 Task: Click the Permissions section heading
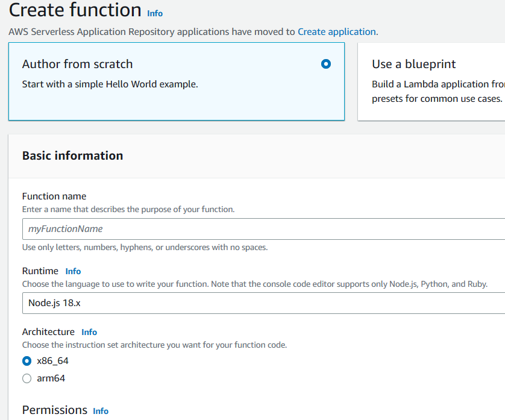pos(55,410)
